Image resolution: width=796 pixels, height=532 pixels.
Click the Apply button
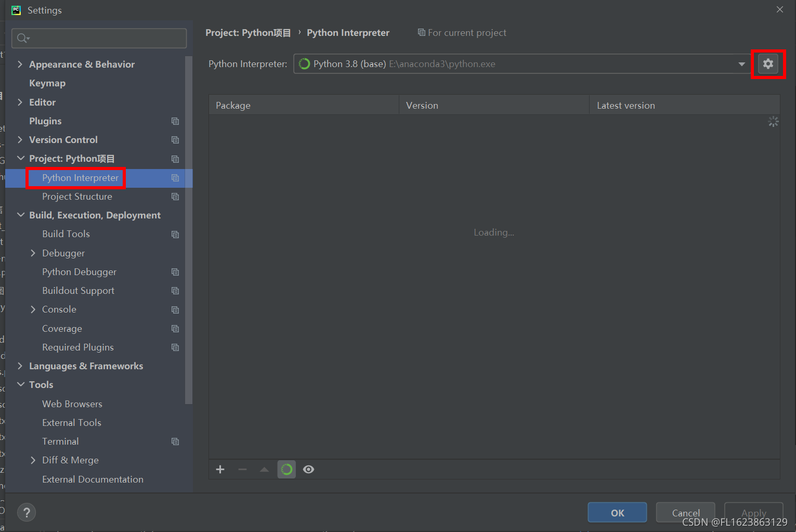point(753,512)
